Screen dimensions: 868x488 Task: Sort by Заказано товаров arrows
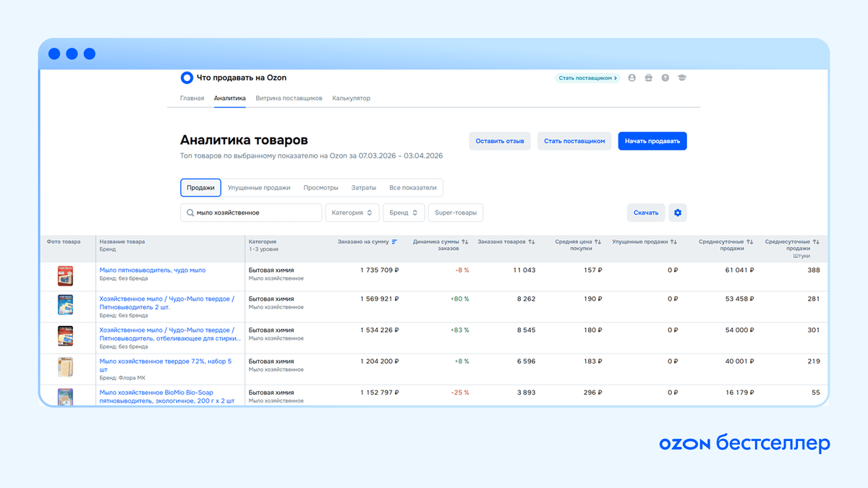(532, 241)
